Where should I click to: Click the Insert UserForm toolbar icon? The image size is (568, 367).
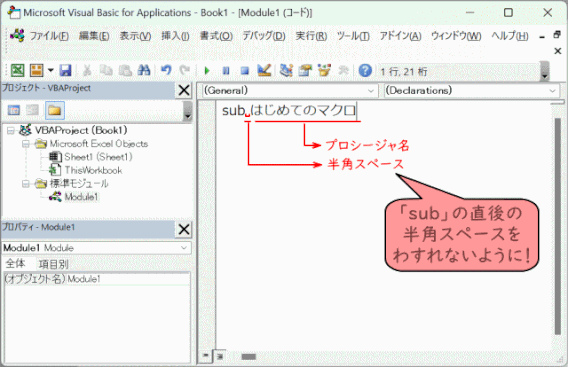[37, 70]
